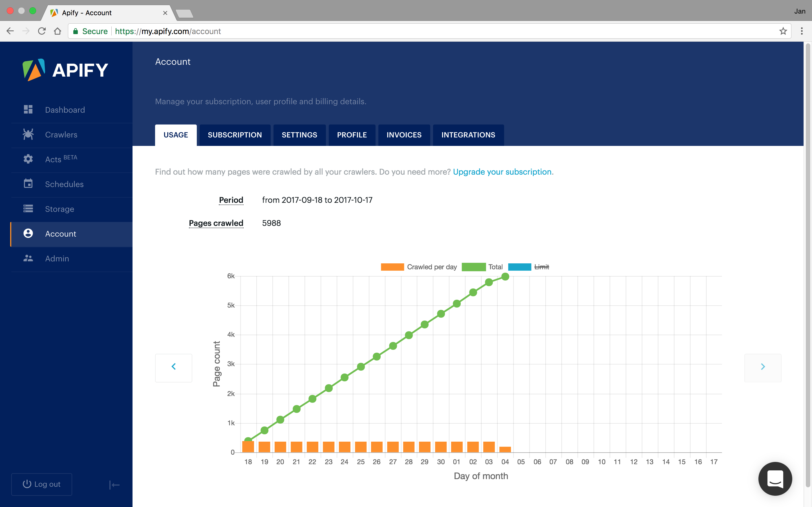Viewport: 812px width, 507px height.
Task: Click the orange Crawled per day swatch
Action: tap(392, 267)
